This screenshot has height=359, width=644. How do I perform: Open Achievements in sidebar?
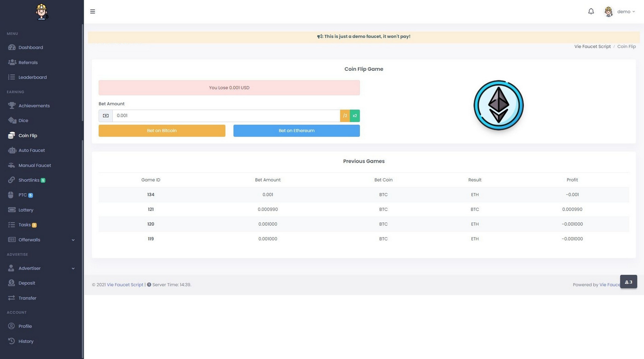click(34, 106)
